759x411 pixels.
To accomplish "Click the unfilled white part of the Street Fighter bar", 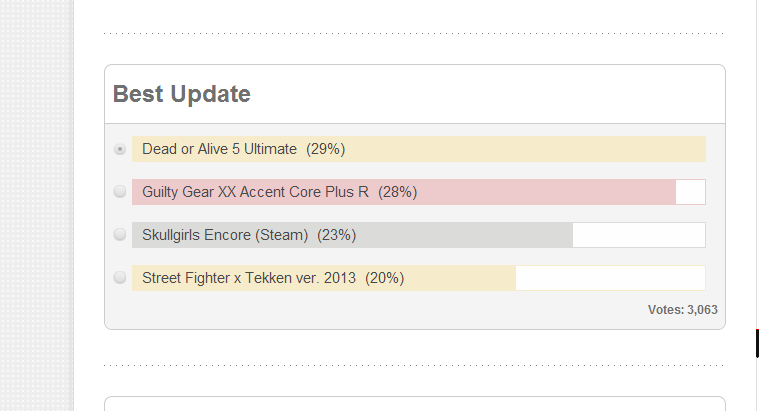I will 610,278.
